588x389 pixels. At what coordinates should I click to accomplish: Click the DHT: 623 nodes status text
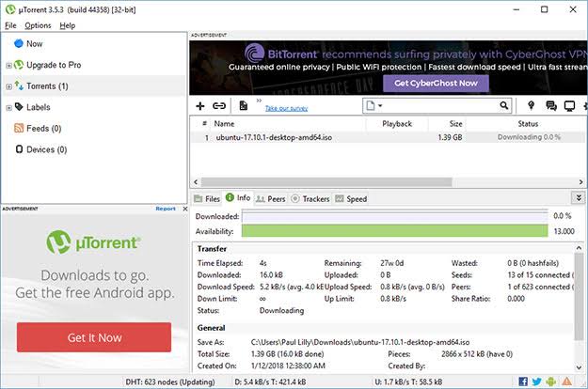click(170, 381)
